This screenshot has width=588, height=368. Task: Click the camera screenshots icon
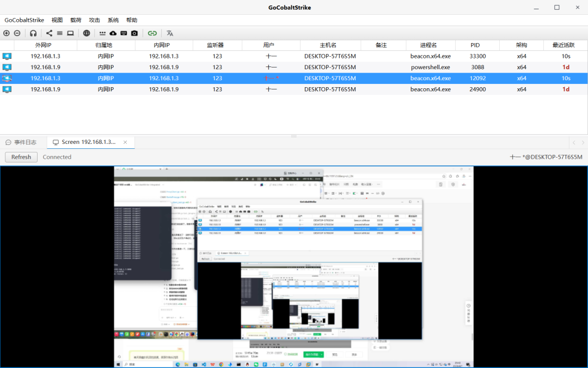point(134,33)
